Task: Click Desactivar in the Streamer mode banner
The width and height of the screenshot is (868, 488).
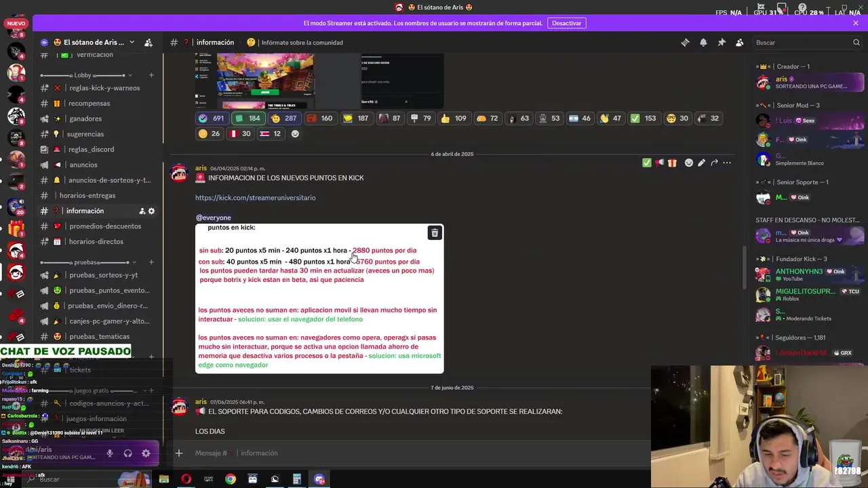Action: coord(566,23)
